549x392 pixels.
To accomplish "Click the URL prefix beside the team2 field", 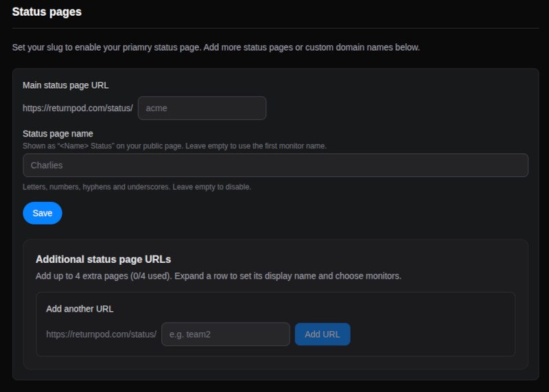I will pyautogui.click(x=101, y=334).
